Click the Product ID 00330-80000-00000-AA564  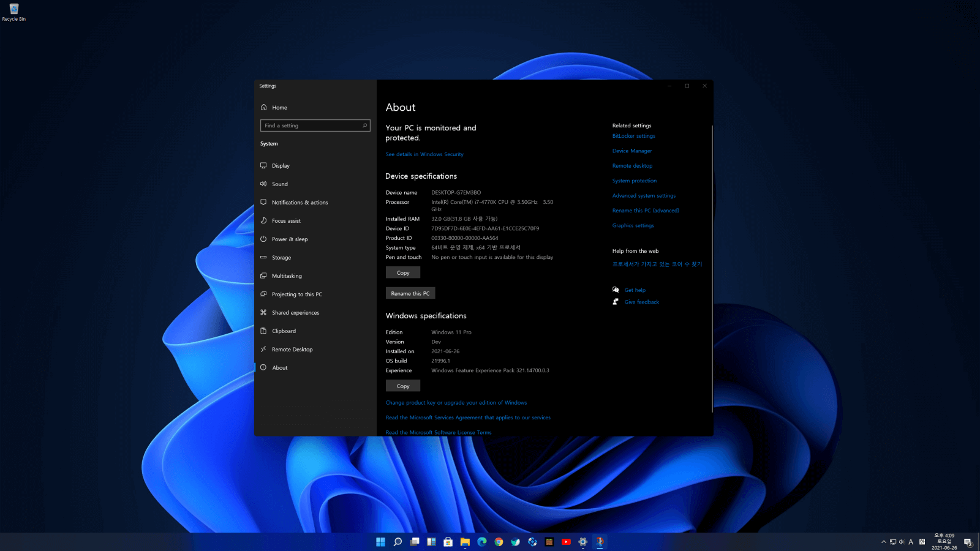click(465, 238)
